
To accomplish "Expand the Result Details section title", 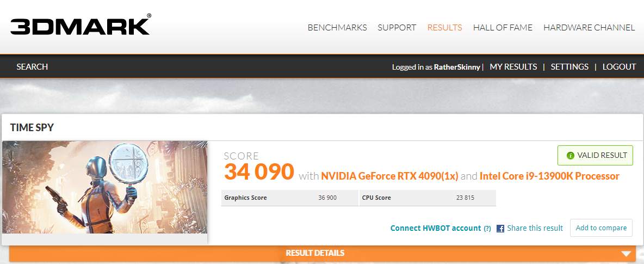I will [315, 253].
